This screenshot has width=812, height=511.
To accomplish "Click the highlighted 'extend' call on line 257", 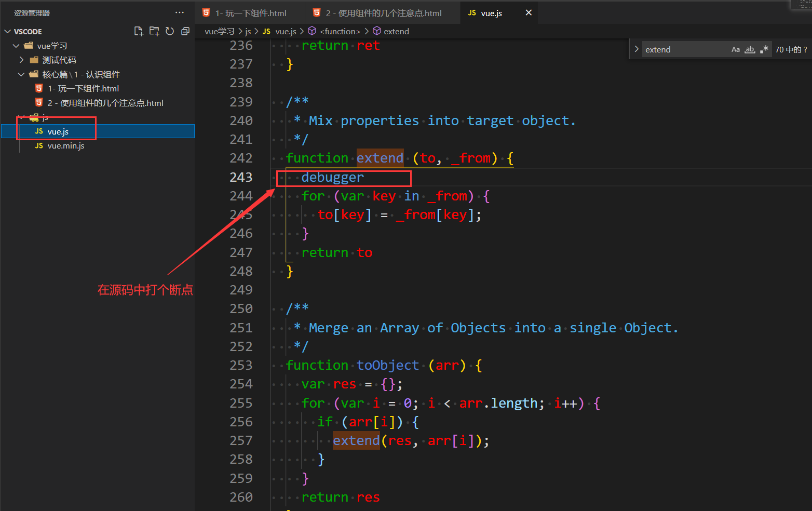I will click(356, 440).
